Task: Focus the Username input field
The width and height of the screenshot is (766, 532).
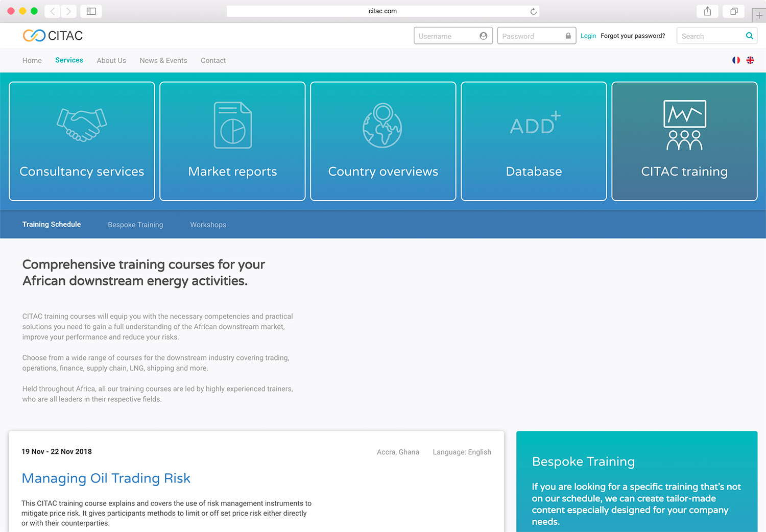Action: pyautogui.click(x=447, y=36)
